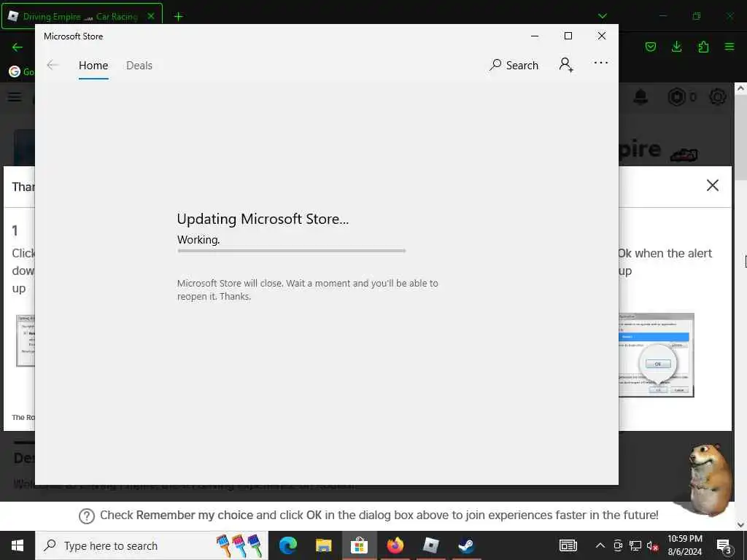Maximize the Microsoft Store window
Image resolution: width=747 pixels, height=560 pixels.
tap(568, 36)
